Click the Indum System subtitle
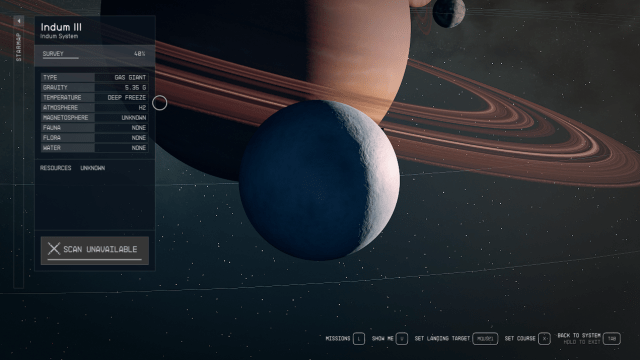Screen dimensions: 640x360 pyautogui.click(x=59, y=36)
